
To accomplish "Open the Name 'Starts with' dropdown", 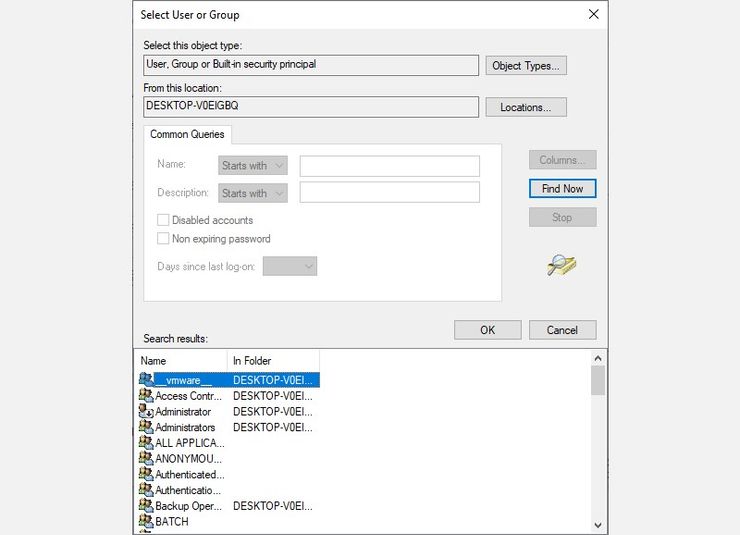I will [x=252, y=166].
